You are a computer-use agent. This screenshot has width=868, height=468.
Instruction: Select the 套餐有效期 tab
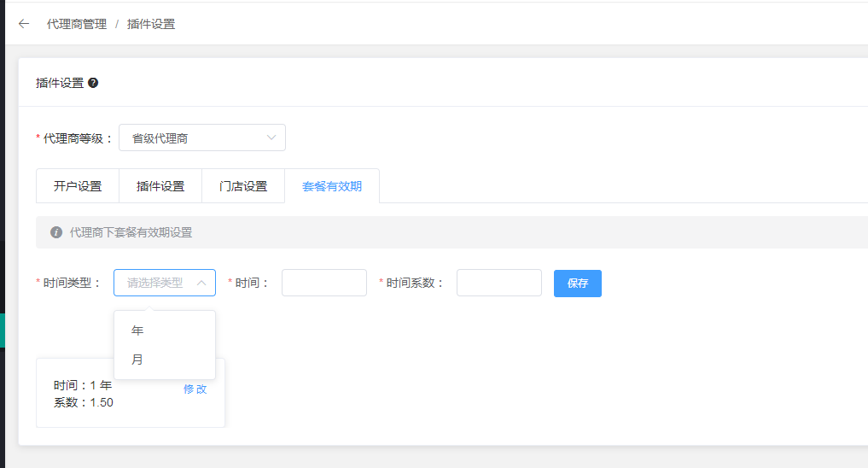332,186
